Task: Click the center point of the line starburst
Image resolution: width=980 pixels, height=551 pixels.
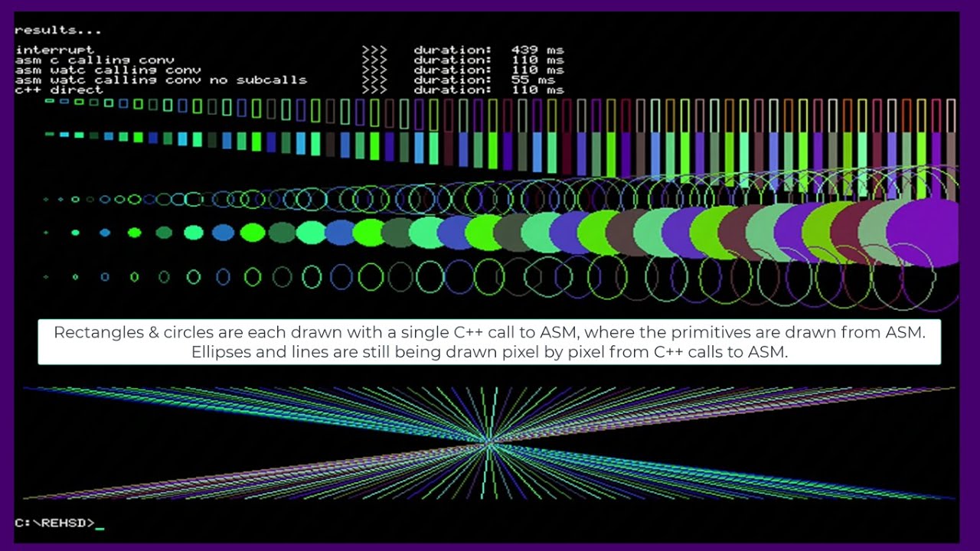Action: pyautogui.click(x=488, y=442)
